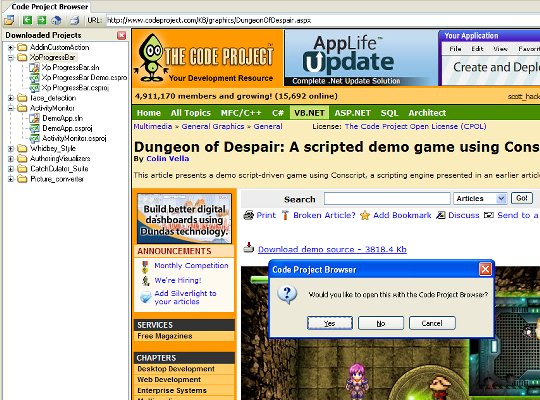Open the downloaded projects folder toolbar icon
Viewport: 540px width, 400px height.
9,20
